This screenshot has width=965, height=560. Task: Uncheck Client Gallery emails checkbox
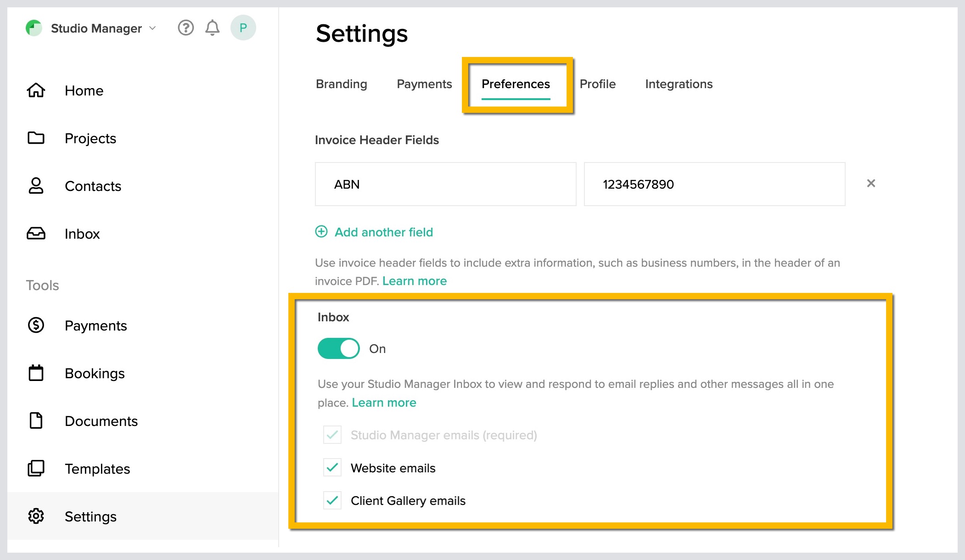(332, 500)
